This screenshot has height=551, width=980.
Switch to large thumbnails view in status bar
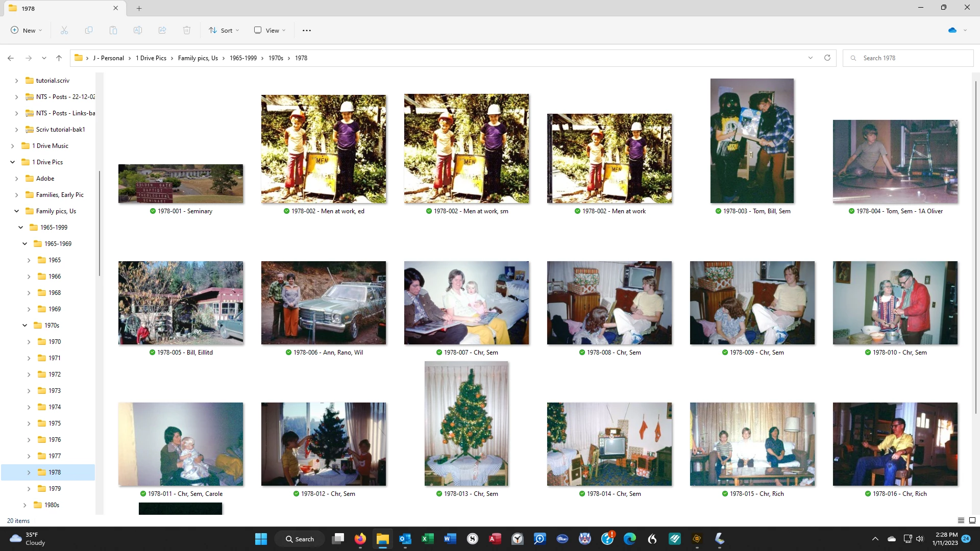(972, 520)
